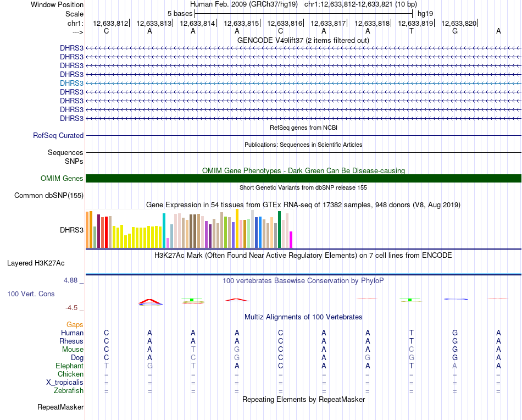
Task: Click the Window Position track label
Action: (x=57, y=4)
